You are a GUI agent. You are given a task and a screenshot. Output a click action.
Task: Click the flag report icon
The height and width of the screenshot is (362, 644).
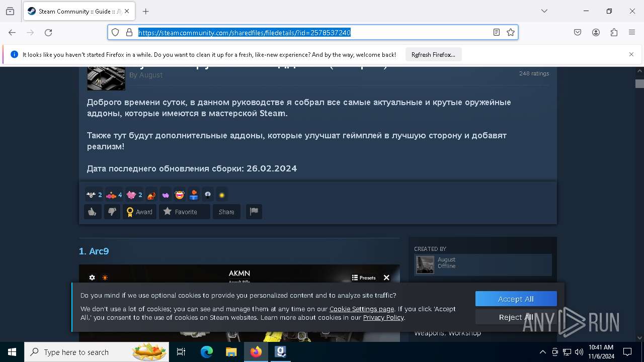coord(254,212)
